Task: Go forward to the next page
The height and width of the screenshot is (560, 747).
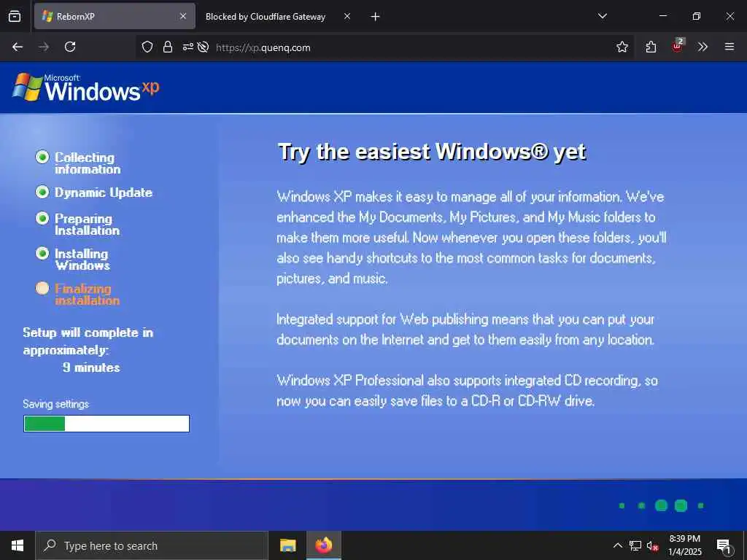Action: click(44, 47)
